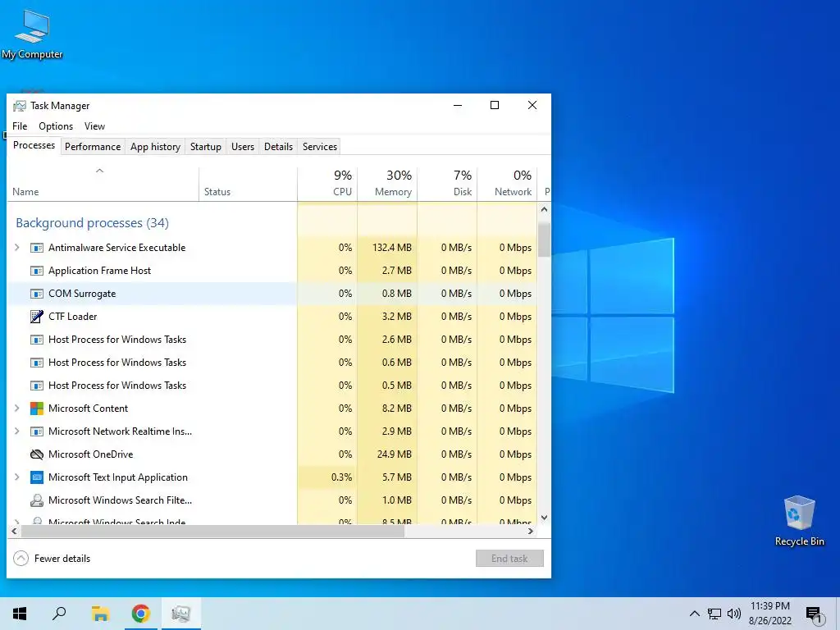Sort by the CPU column header

coord(327,184)
